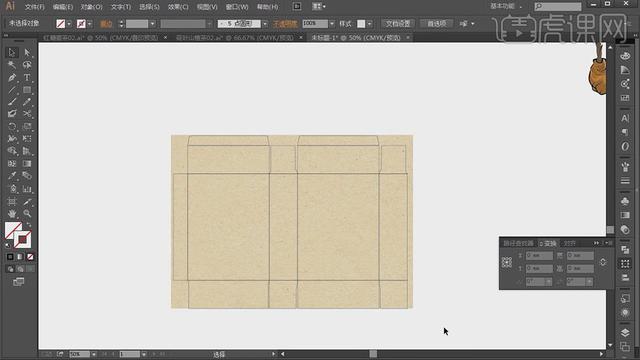This screenshot has height=360, width=640.
Task: Select the Scale tool
Action: [x=27, y=127]
